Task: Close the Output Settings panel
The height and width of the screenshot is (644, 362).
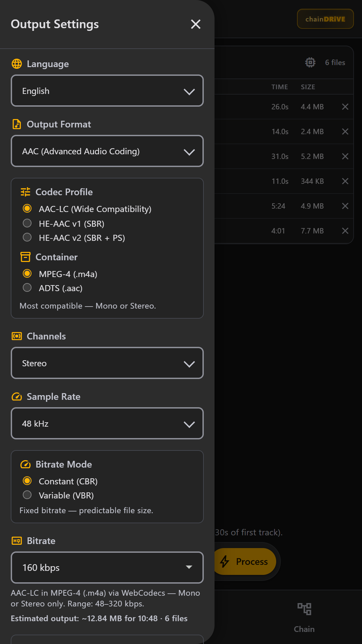Action: 196,24
